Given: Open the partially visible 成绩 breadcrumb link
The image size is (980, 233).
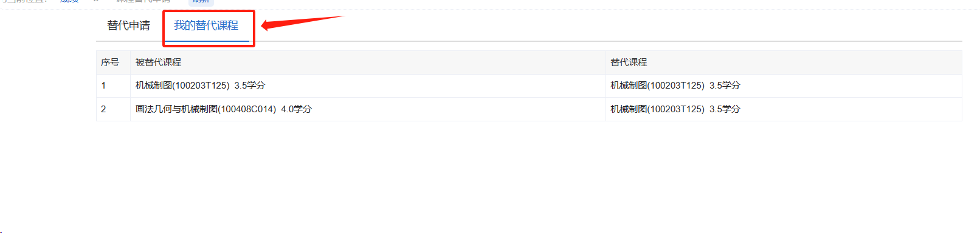Looking at the screenshot, I should (x=69, y=2).
